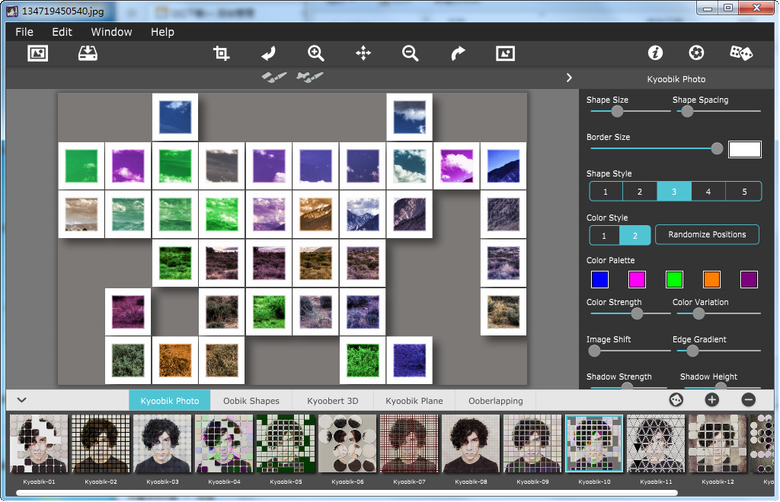Pick the green color palette swatch
Viewport: 780px width, 502px height.
(674, 279)
